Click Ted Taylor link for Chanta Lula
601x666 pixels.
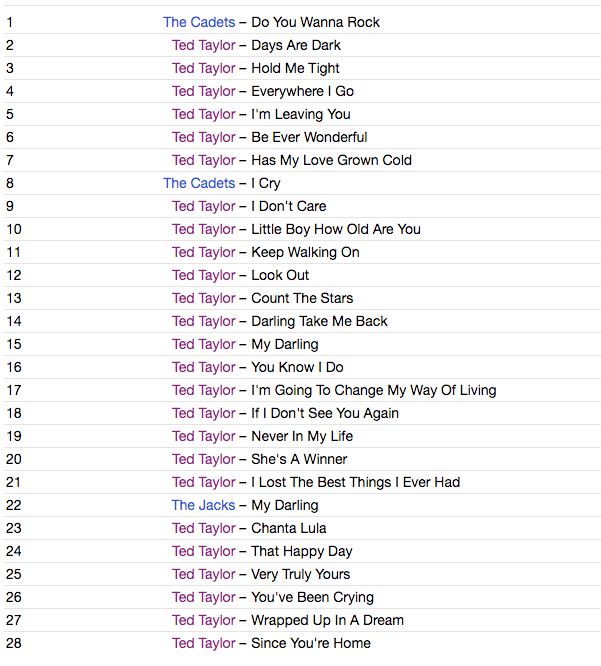click(x=203, y=528)
